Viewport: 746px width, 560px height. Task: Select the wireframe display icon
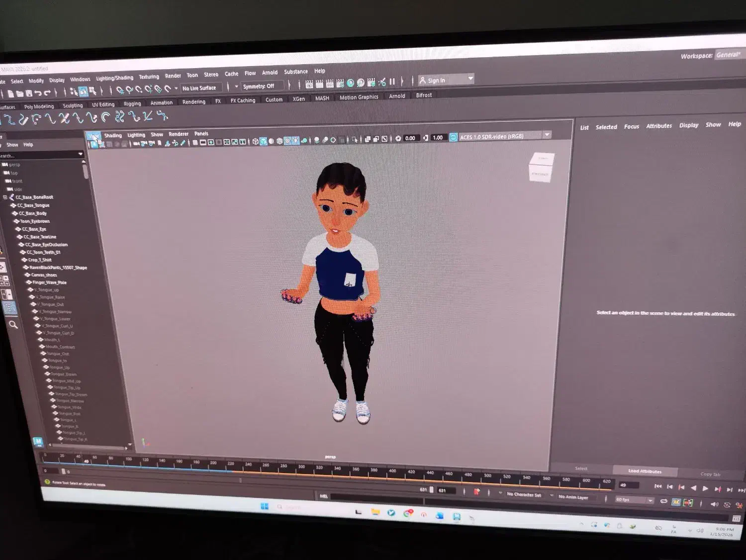coord(255,141)
